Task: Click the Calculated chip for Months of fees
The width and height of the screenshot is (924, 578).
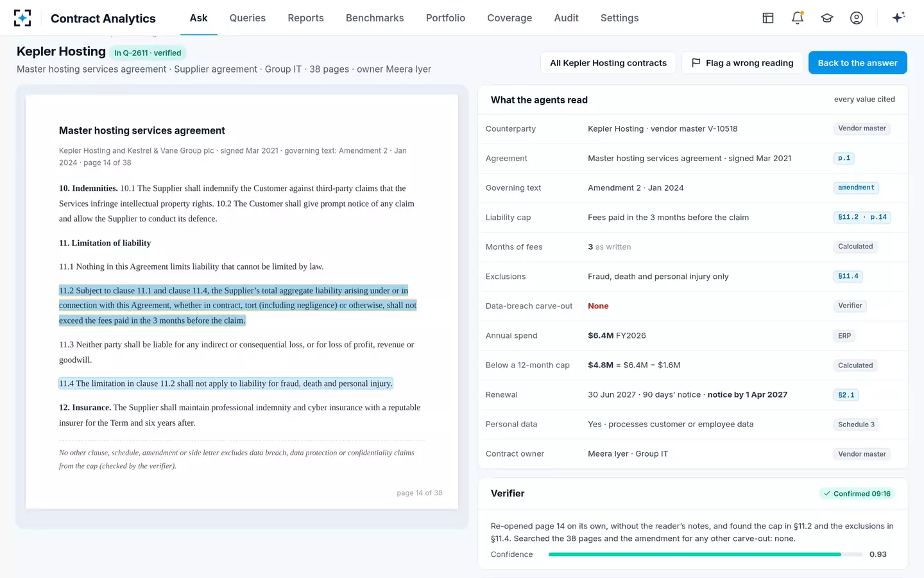Action: click(855, 247)
